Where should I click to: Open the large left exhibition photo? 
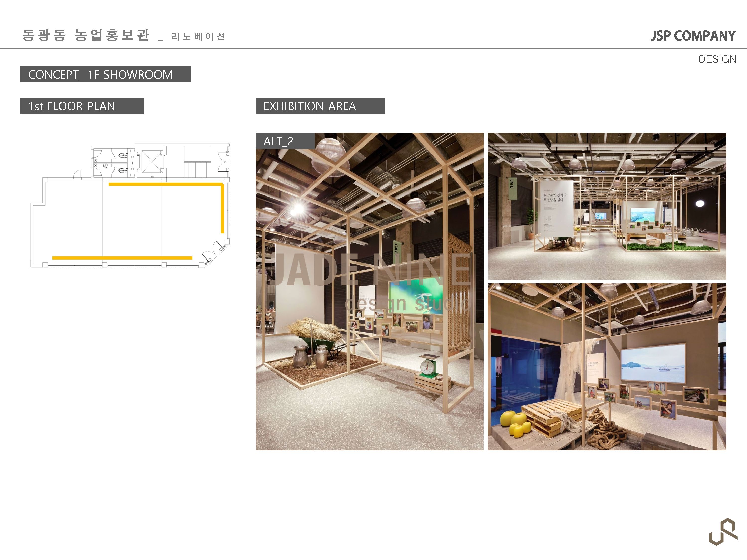(370, 292)
